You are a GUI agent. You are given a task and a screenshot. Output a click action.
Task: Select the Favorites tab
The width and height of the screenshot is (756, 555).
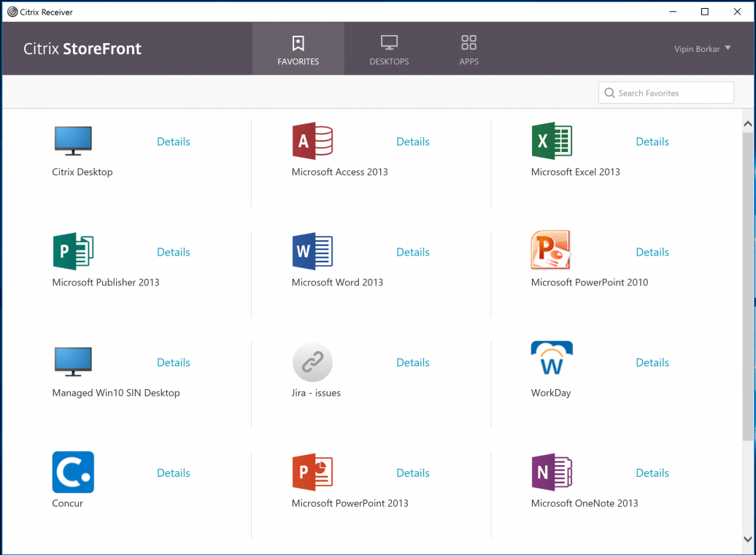[x=298, y=49]
